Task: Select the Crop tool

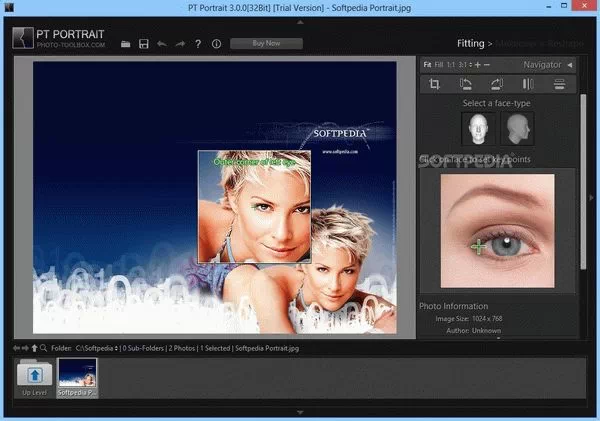Action: (x=435, y=84)
